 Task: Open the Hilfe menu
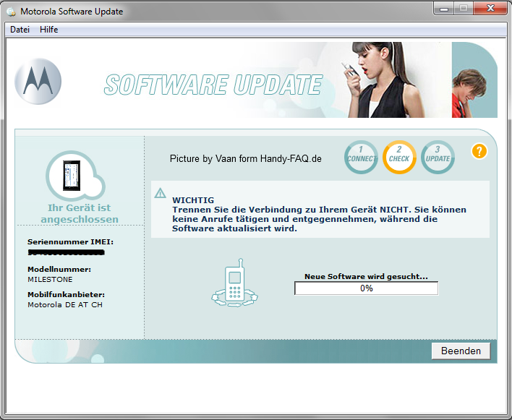pyautogui.click(x=49, y=30)
